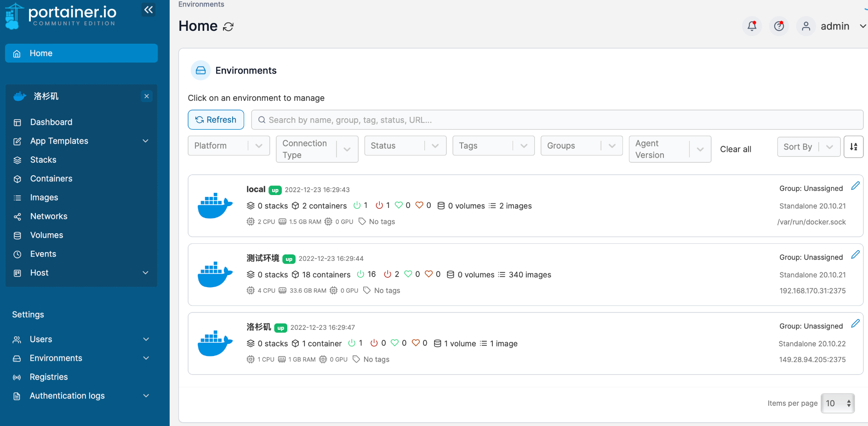Click the Images list icon in sidebar
The image size is (868, 426).
tap(17, 198)
